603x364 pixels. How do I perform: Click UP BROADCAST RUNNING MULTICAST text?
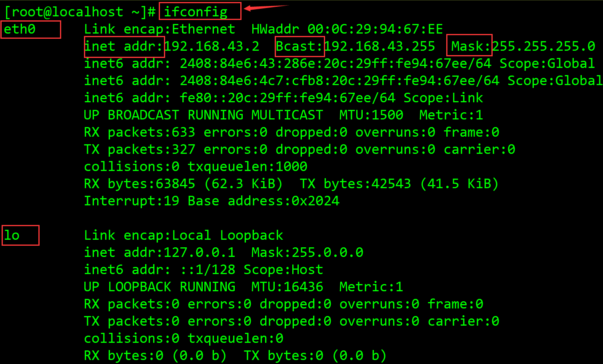tap(204, 115)
